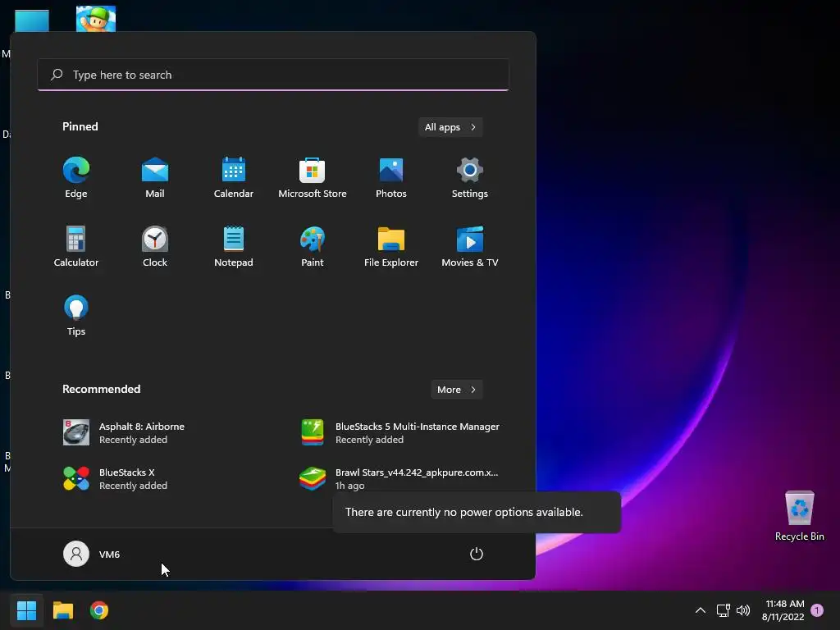Show More recommended items
The width and height of the screenshot is (840, 630).
[456, 390]
